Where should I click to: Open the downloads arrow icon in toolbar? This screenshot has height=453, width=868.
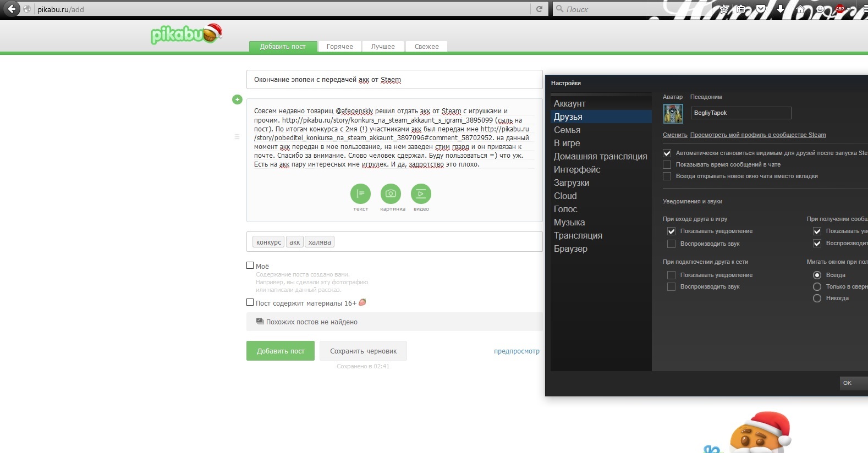coord(780,9)
